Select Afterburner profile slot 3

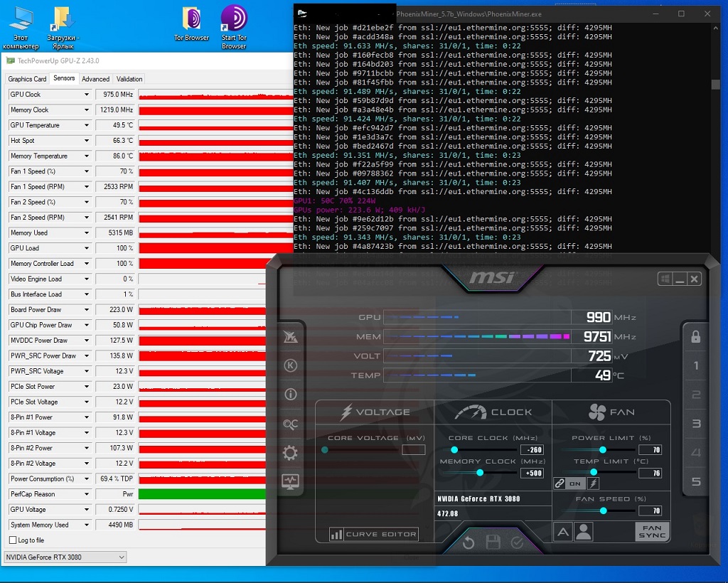pyautogui.click(x=695, y=423)
